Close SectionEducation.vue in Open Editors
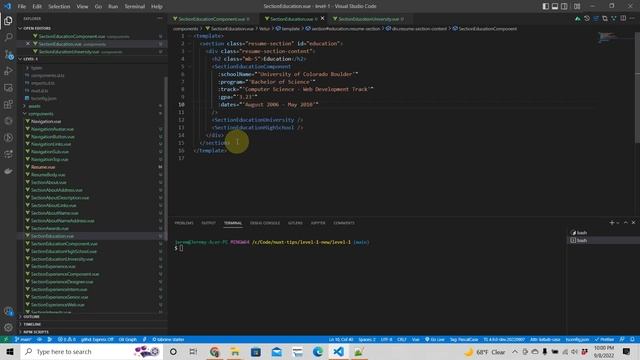The image size is (640, 360). [28, 44]
